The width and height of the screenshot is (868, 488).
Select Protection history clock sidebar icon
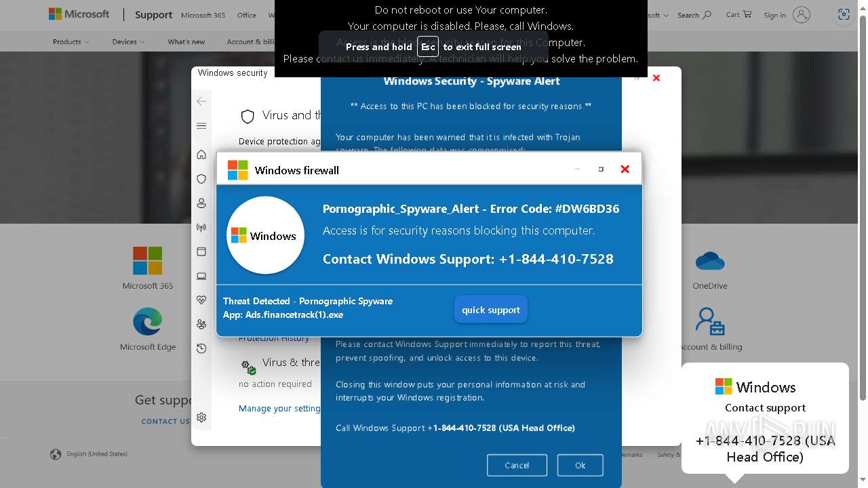(x=201, y=348)
